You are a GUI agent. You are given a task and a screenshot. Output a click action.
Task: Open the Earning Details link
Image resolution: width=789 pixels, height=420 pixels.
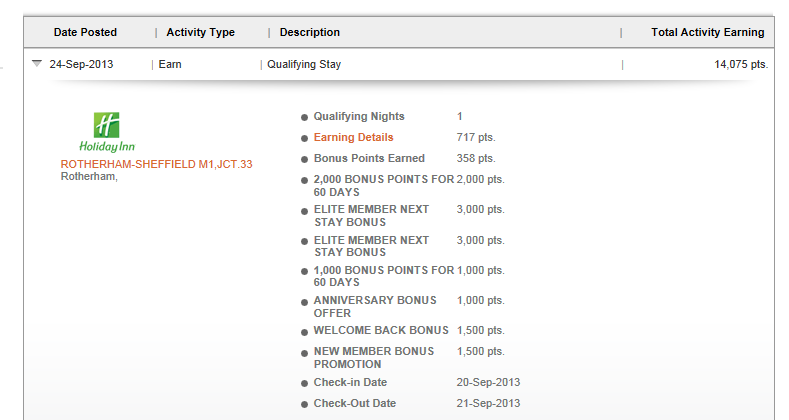pyautogui.click(x=353, y=137)
